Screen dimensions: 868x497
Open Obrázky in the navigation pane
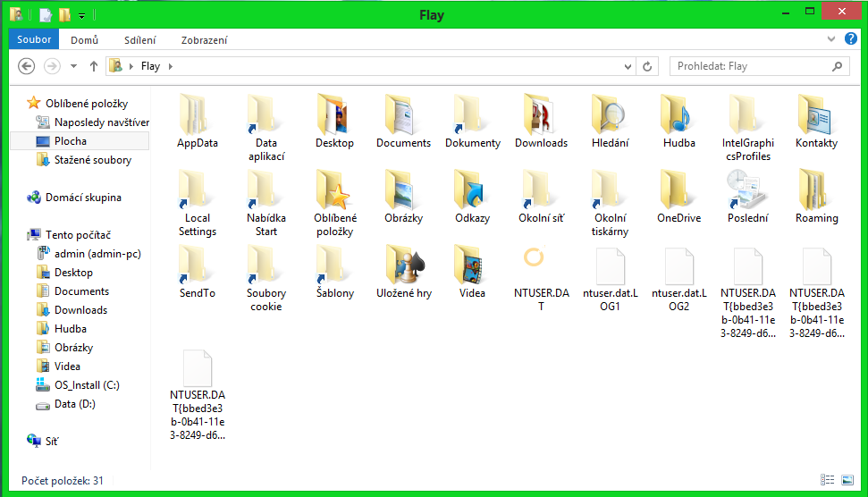(x=64, y=348)
